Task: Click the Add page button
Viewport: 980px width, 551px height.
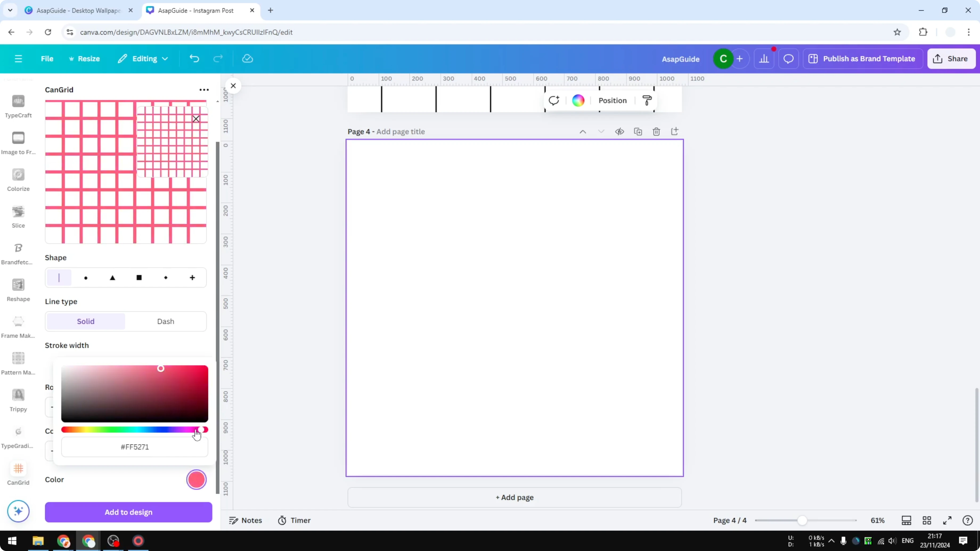Action: (514, 497)
